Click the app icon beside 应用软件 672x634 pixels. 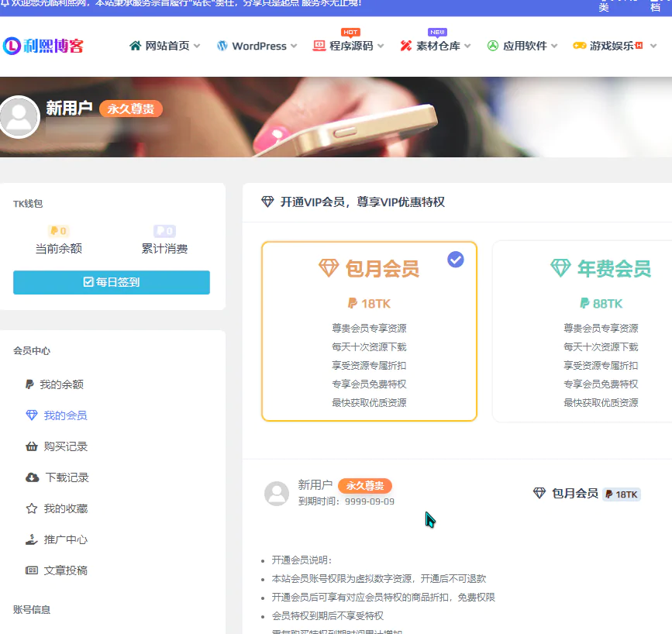click(493, 46)
